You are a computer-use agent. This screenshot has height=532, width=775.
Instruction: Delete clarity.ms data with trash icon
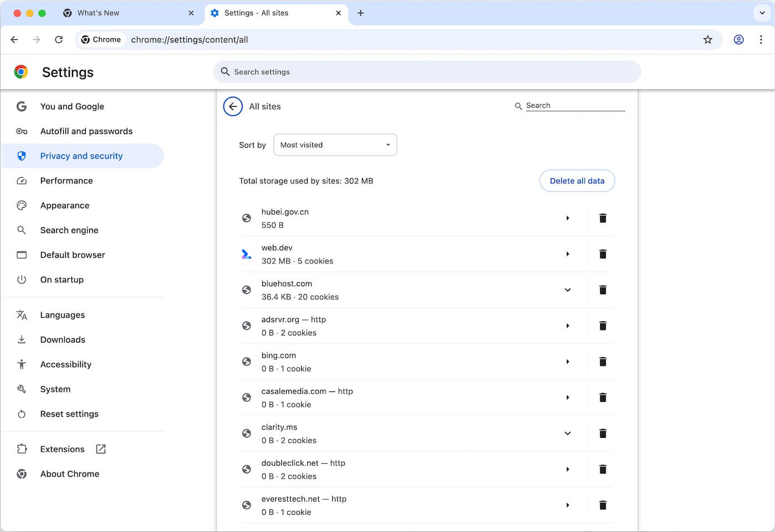pos(603,433)
